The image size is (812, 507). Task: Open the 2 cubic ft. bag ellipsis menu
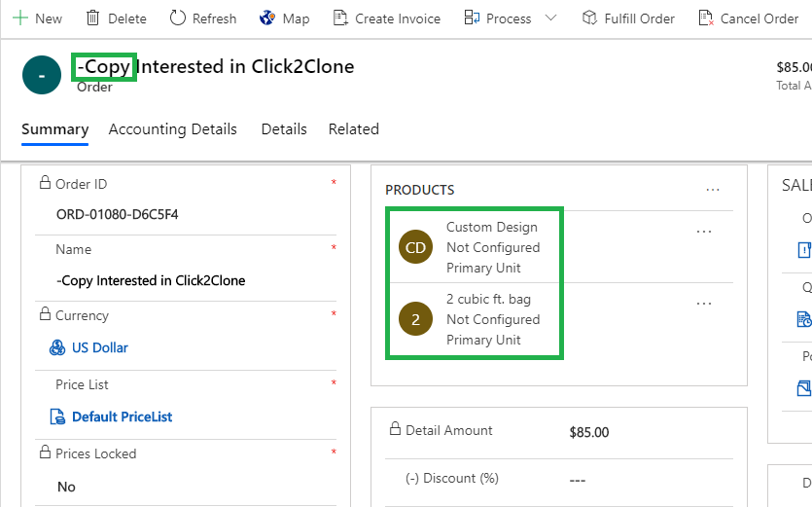pos(704,304)
